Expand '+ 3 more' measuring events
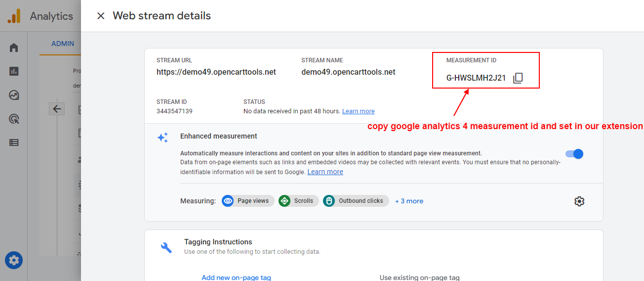The image size is (644, 281). [409, 201]
